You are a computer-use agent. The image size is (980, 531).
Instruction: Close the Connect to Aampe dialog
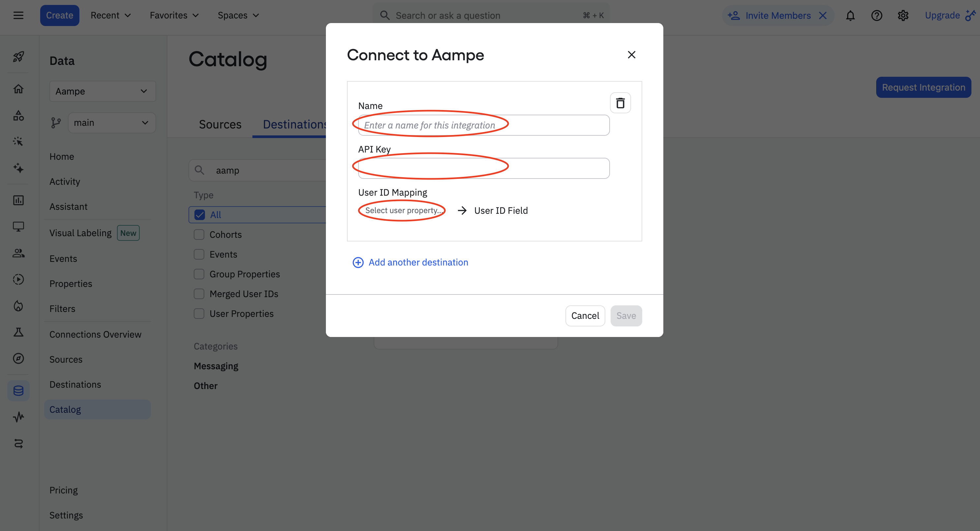tap(631, 55)
